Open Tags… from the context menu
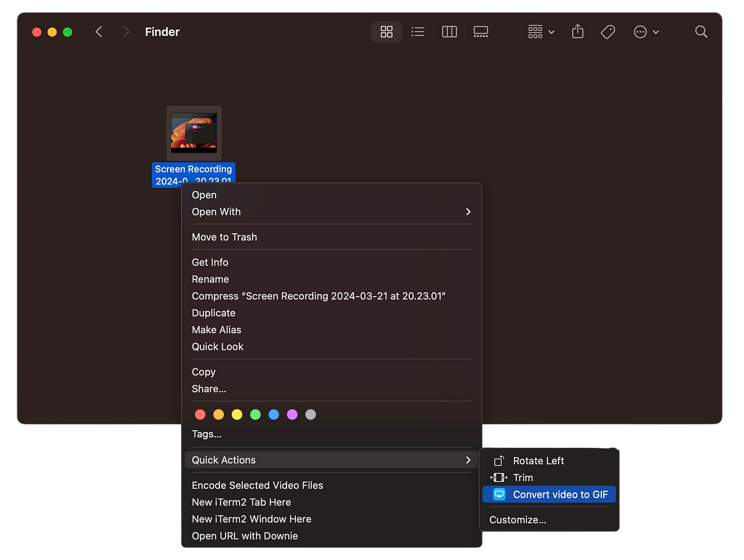Viewport: 744px width, 560px height. [332, 434]
